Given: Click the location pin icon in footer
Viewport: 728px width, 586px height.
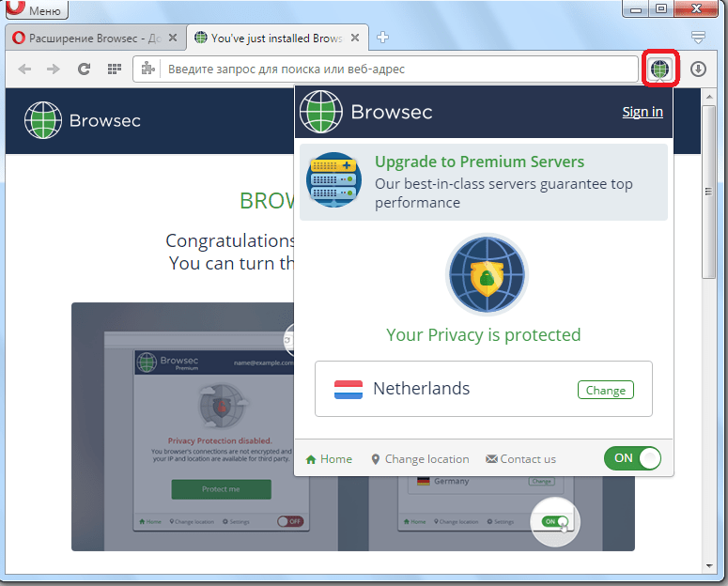Looking at the screenshot, I should (x=376, y=459).
